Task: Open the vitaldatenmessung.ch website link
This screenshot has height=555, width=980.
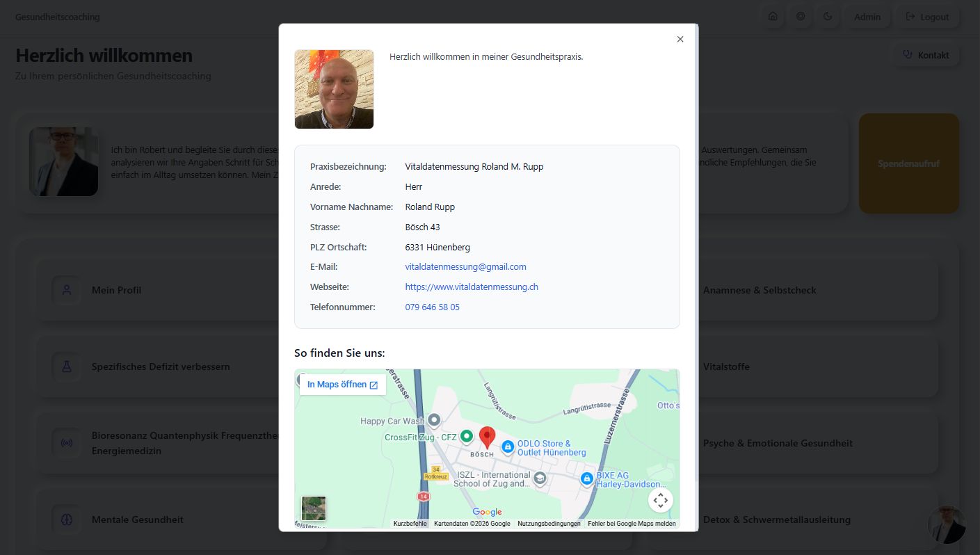Action: 472,287
